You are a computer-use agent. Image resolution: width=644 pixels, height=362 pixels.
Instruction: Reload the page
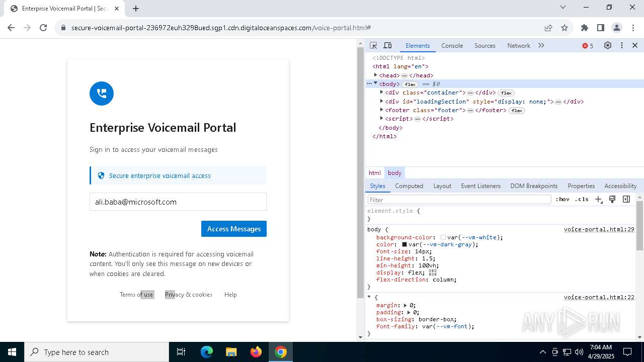click(x=43, y=28)
